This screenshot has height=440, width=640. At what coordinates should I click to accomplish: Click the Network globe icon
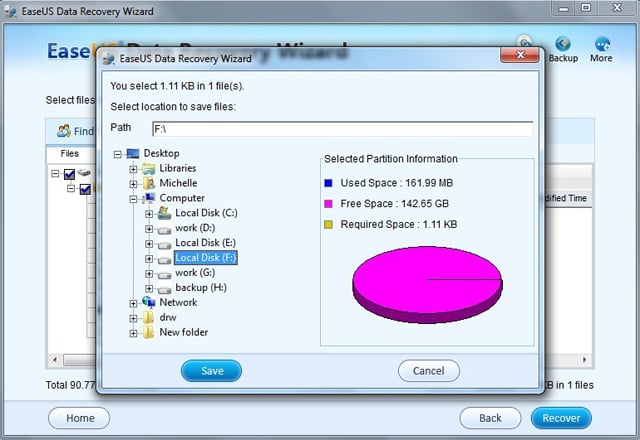click(149, 302)
